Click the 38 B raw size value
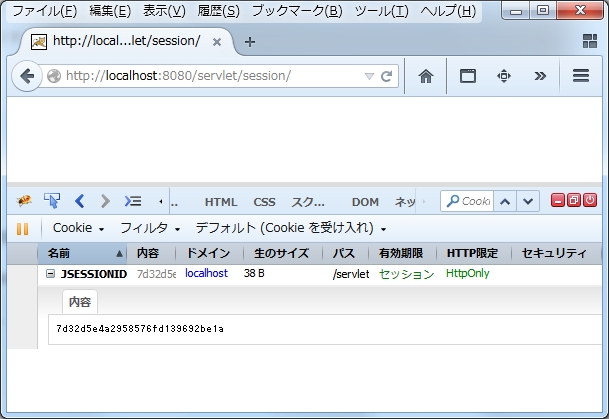609x419 pixels. [x=254, y=273]
